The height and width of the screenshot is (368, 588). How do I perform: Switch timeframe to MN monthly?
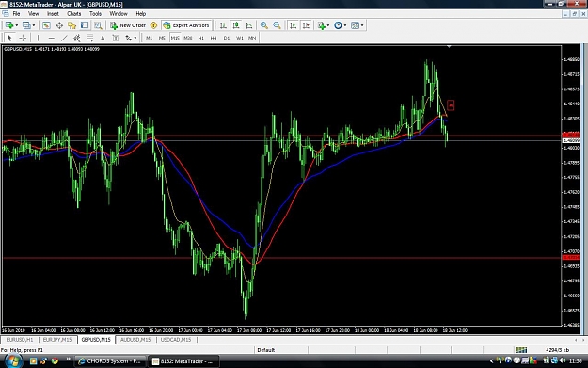pyautogui.click(x=252, y=38)
